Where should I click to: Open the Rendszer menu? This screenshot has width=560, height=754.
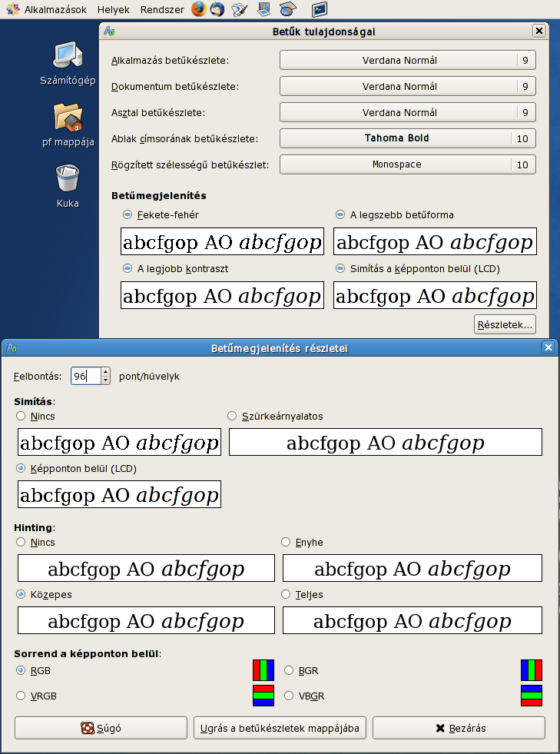click(x=163, y=10)
